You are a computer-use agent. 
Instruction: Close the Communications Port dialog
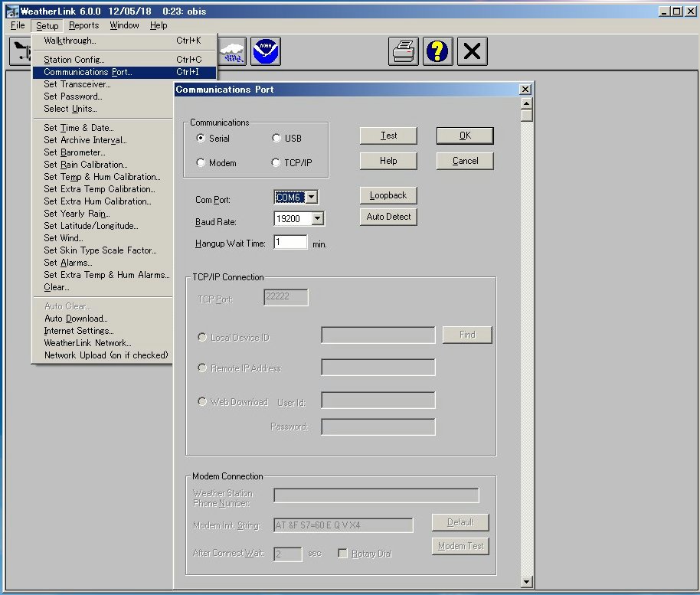click(x=525, y=90)
